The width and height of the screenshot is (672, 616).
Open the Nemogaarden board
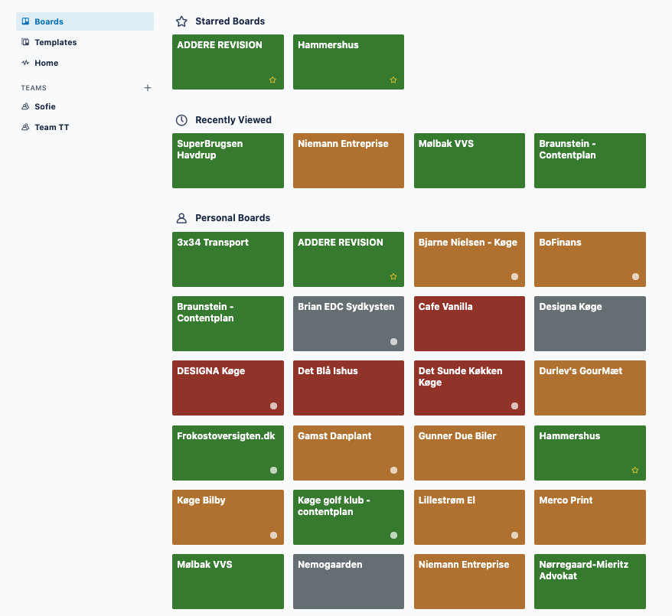(x=348, y=582)
